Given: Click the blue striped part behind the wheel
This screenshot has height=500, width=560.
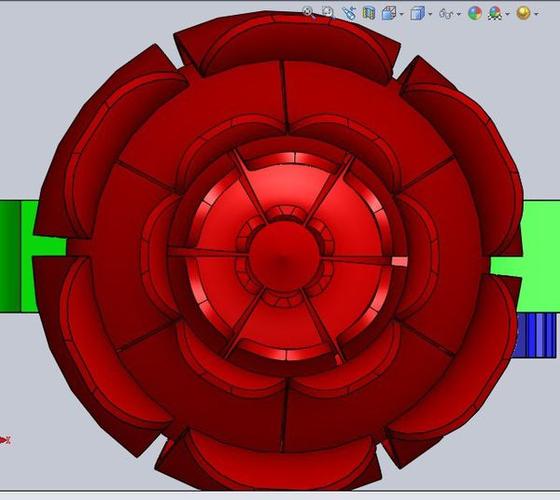Looking at the screenshot, I should pyautogui.click(x=536, y=335).
